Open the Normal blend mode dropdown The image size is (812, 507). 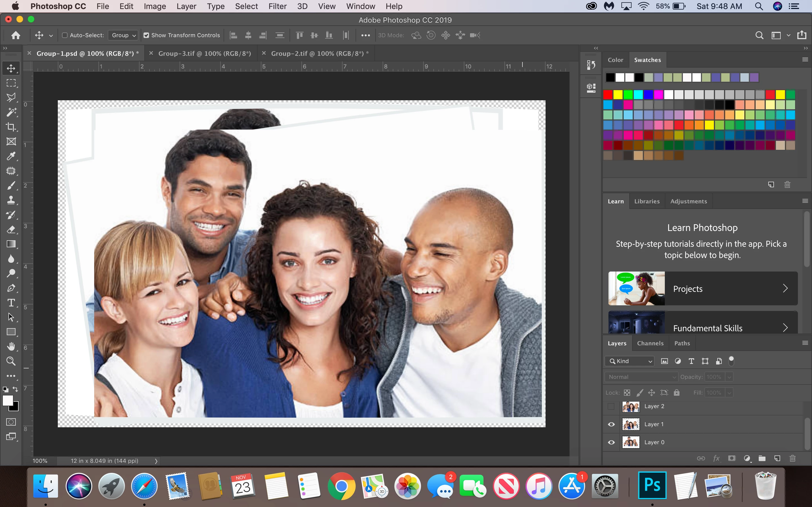[x=641, y=377]
